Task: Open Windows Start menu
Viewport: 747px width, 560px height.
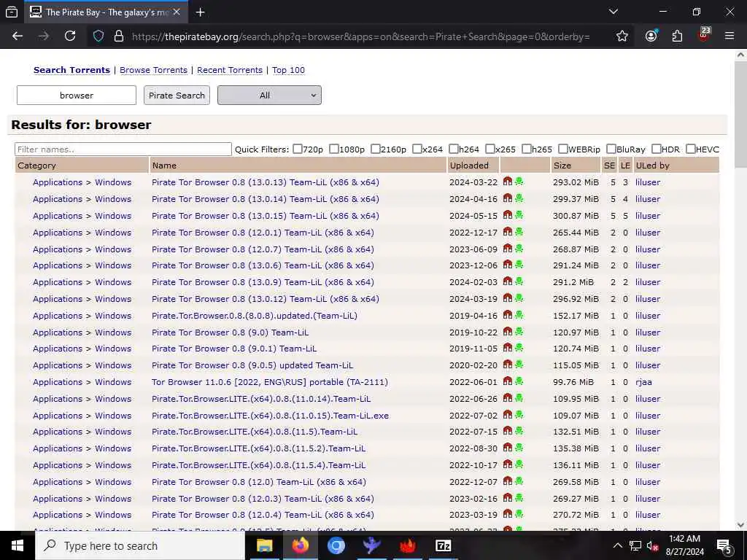Action: click(x=18, y=545)
